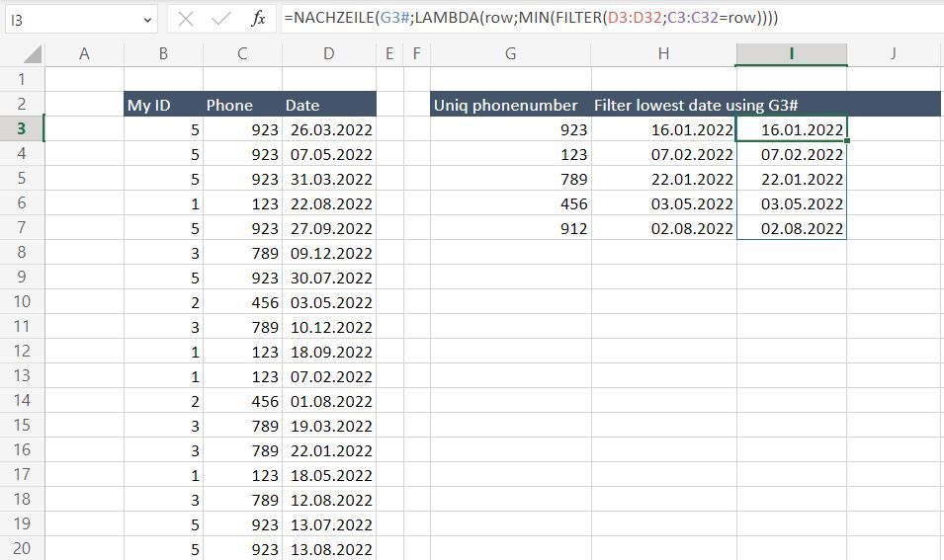The height and width of the screenshot is (560, 944).
Task: Select cell with date 31.03.2022
Action: pos(329,178)
